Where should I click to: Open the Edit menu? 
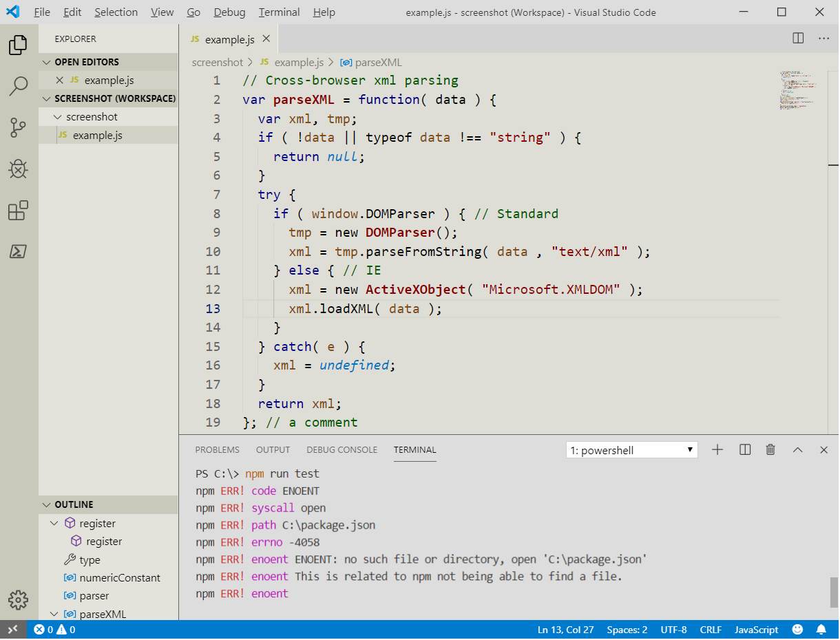pyautogui.click(x=72, y=12)
